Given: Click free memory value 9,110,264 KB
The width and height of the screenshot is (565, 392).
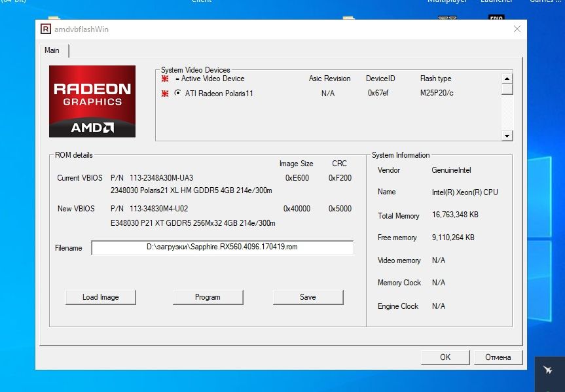Looking at the screenshot, I should 453,238.
